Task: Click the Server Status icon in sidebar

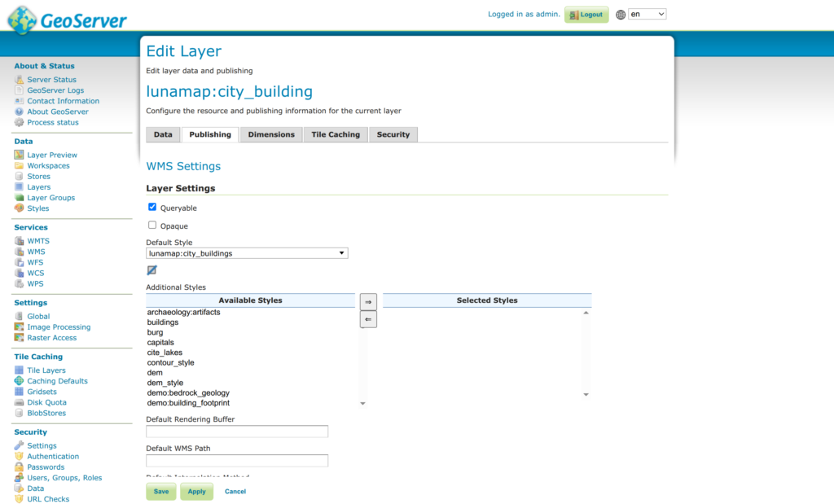Action: (x=19, y=80)
